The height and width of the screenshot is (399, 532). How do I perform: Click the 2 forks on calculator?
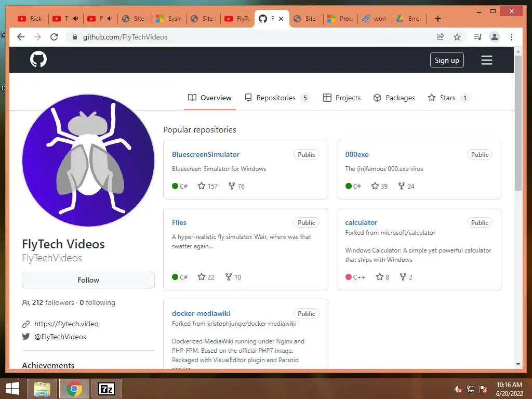coord(406,277)
